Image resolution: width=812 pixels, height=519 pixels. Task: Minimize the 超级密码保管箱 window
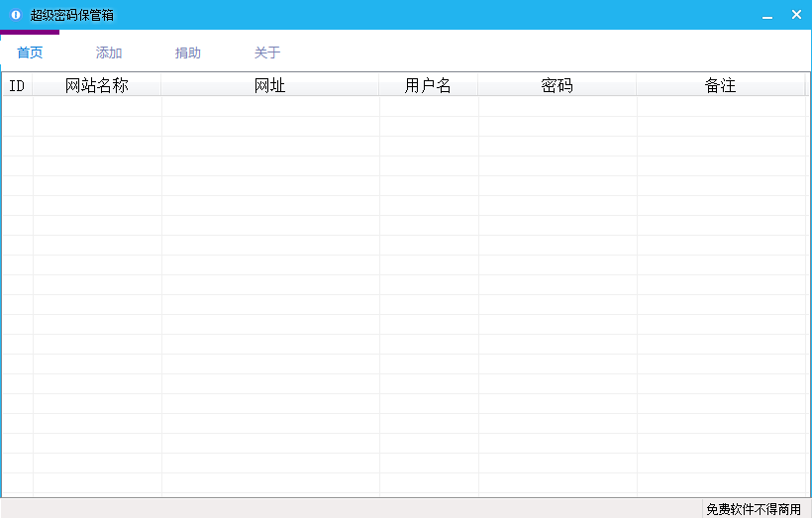pos(767,15)
